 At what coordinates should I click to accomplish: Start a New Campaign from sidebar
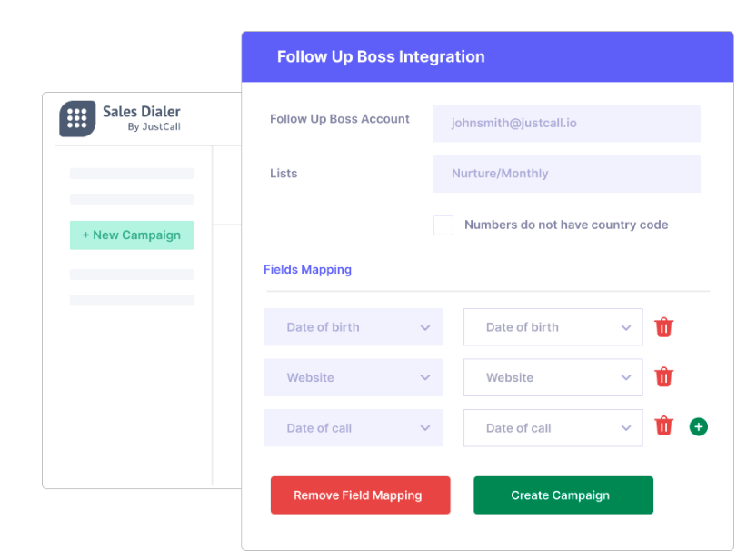click(132, 235)
